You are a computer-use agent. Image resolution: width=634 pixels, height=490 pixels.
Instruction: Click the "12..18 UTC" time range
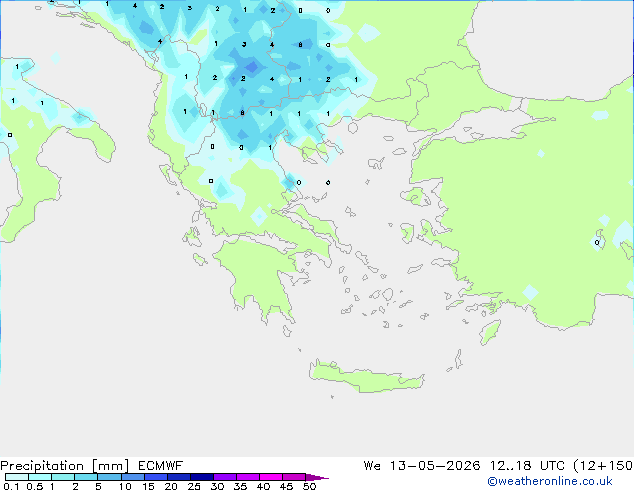(527, 466)
